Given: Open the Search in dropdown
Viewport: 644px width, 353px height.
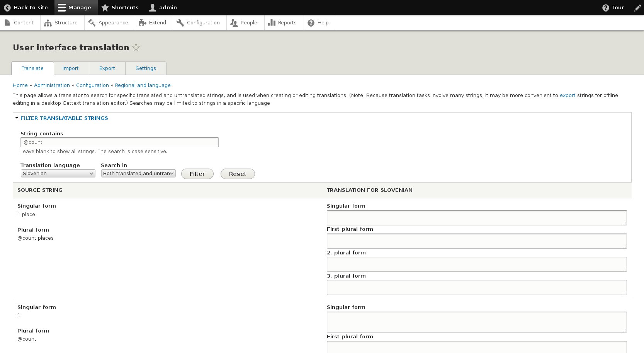Looking at the screenshot, I should [x=138, y=173].
